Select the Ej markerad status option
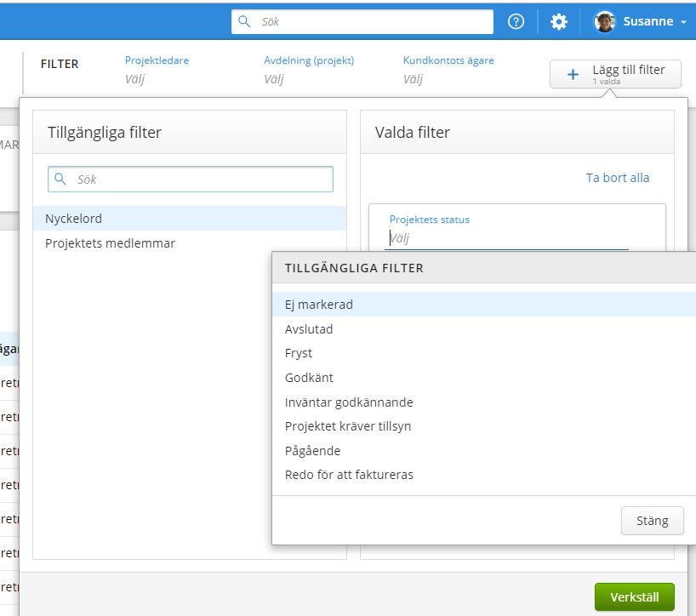Viewport: 696px width, 616px height. tap(319, 305)
